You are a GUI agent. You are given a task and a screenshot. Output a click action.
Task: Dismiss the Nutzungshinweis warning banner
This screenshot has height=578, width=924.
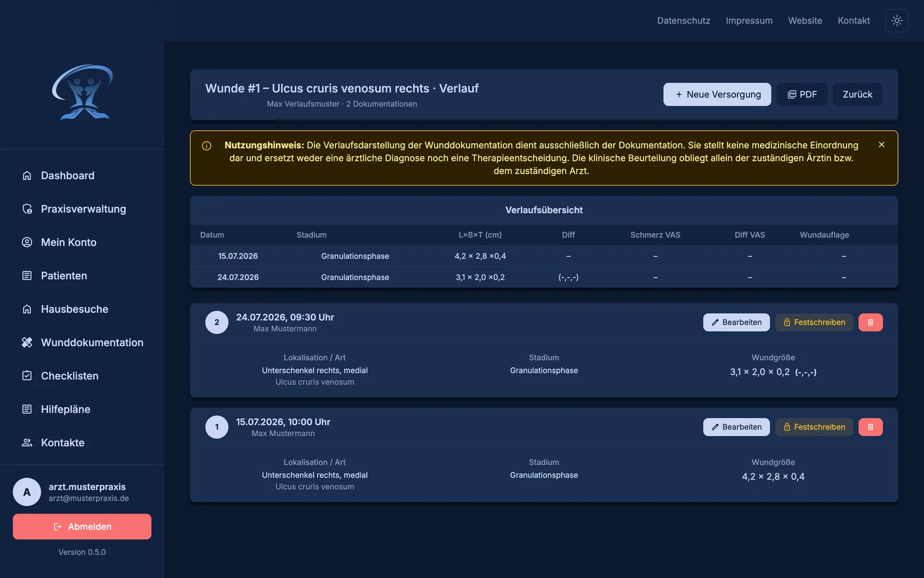pos(881,144)
